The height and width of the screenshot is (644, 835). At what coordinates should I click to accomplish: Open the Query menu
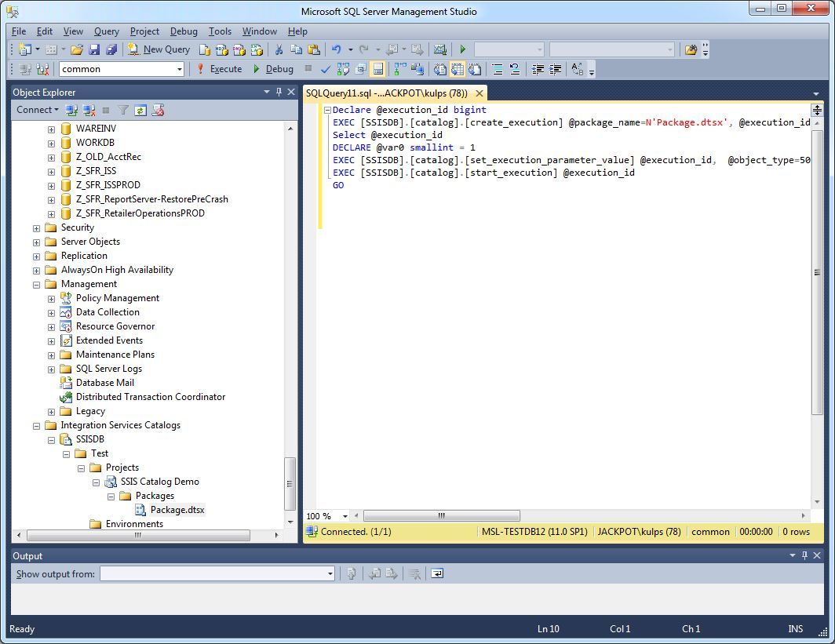click(106, 31)
